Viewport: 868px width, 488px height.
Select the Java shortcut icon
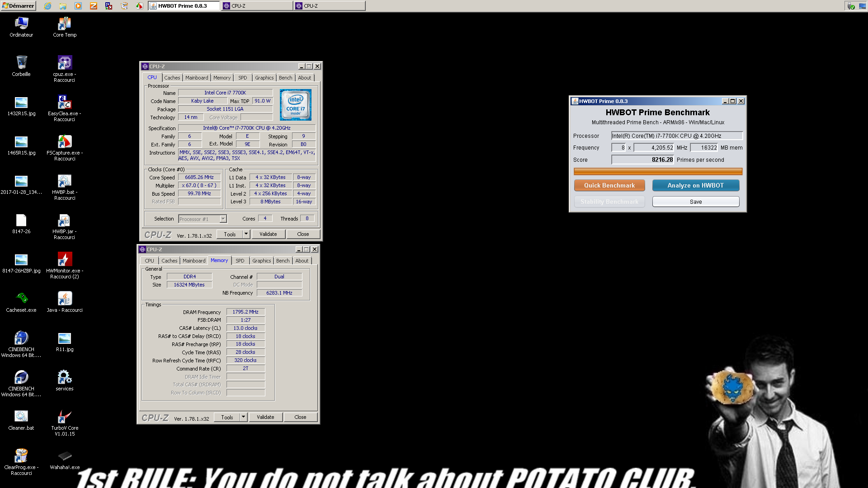pos(65,302)
